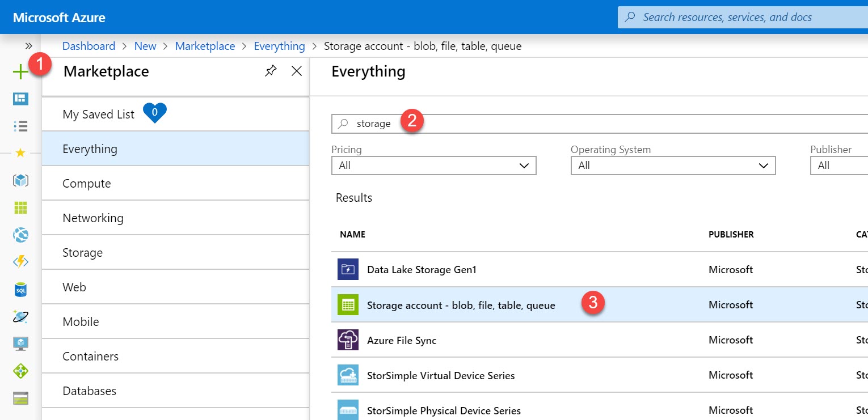Viewport: 868px width, 420px height.
Task: Open SQL databases icon in the sidebar
Action: (x=20, y=290)
